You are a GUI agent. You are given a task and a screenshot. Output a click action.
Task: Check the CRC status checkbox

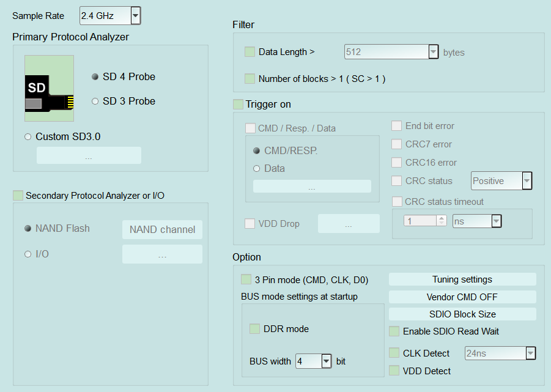pyautogui.click(x=397, y=180)
